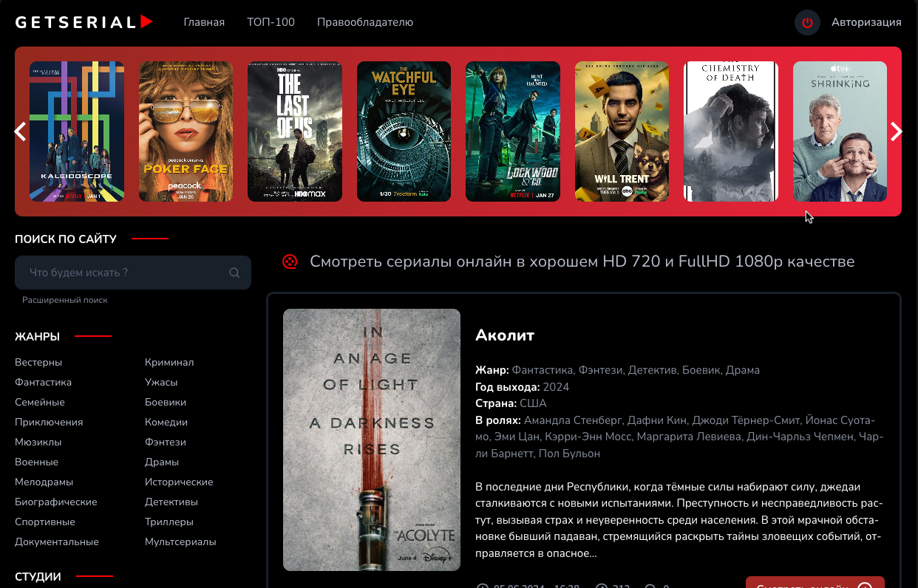
Task: Click the clock icon below the Аколит description
Action: coord(483,585)
